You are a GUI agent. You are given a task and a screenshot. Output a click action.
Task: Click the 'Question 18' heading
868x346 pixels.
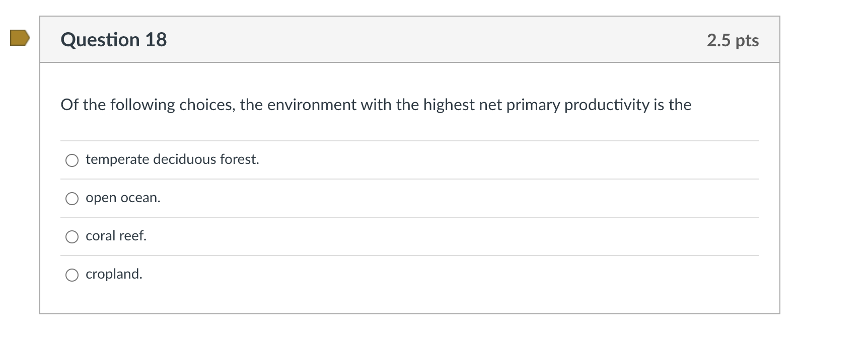pyautogui.click(x=113, y=40)
